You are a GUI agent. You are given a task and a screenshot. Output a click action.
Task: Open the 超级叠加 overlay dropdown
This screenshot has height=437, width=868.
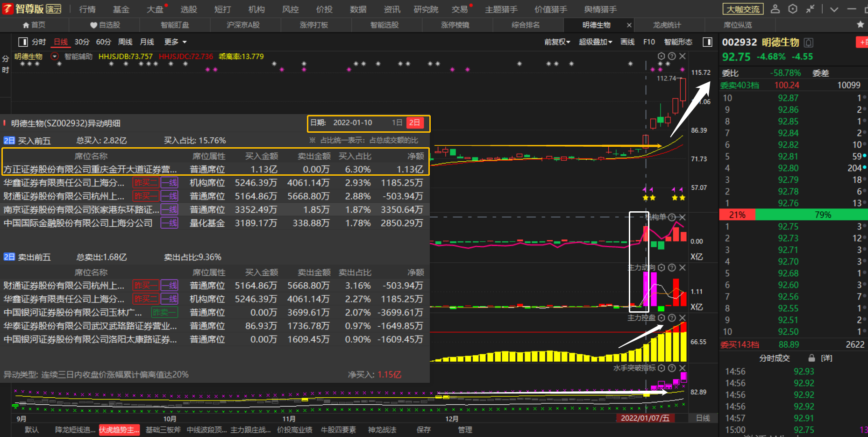coord(596,42)
